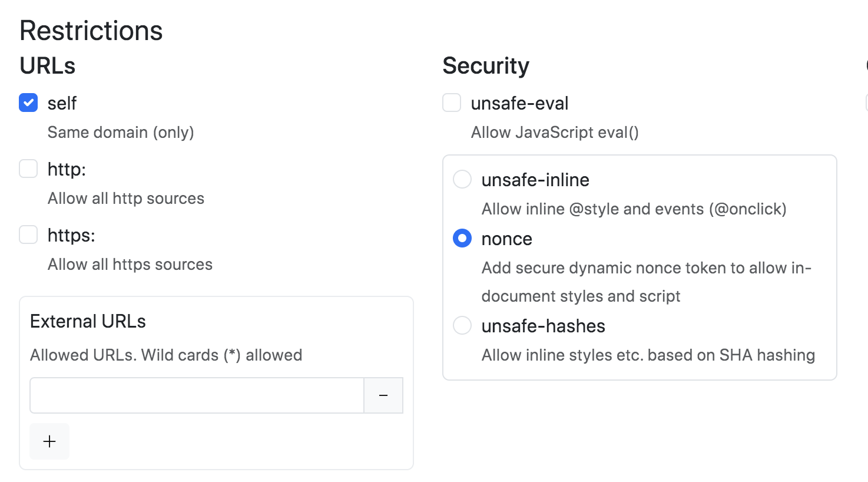Tick the https: sources checkbox
This screenshot has height=482, width=868.
28,235
